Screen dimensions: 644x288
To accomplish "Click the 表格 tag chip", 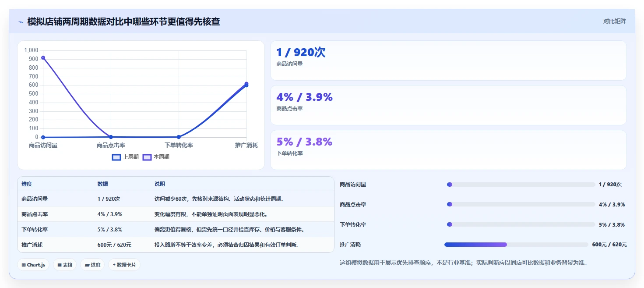I will click(x=65, y=265).
